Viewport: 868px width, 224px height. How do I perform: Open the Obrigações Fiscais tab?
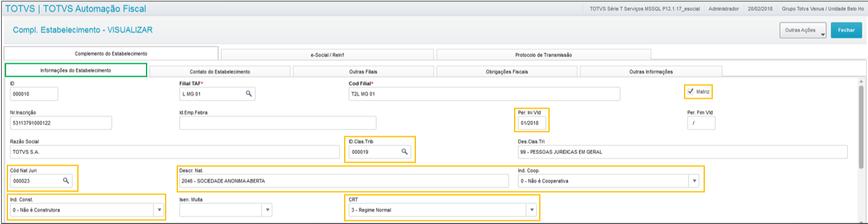(x=507, y=71)
